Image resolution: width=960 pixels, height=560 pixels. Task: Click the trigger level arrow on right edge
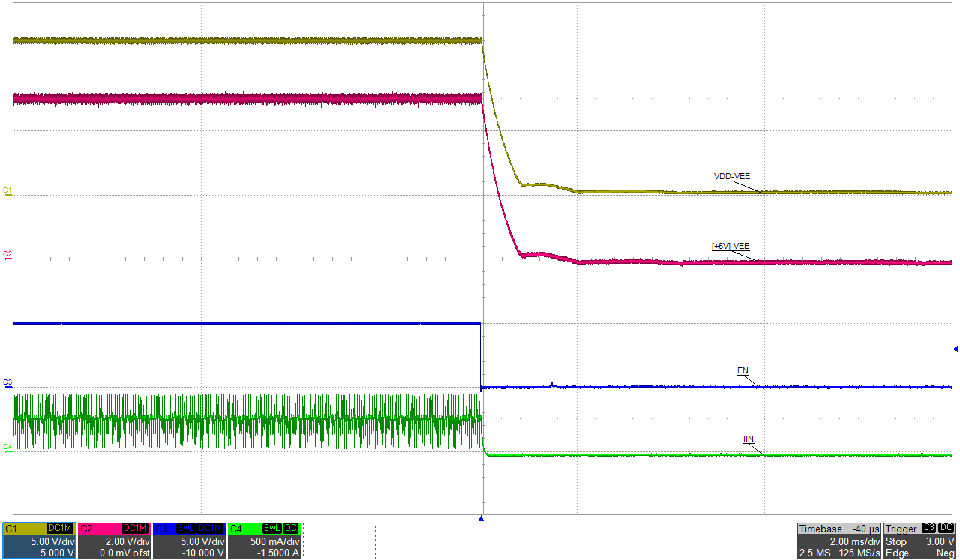[955, 349]
